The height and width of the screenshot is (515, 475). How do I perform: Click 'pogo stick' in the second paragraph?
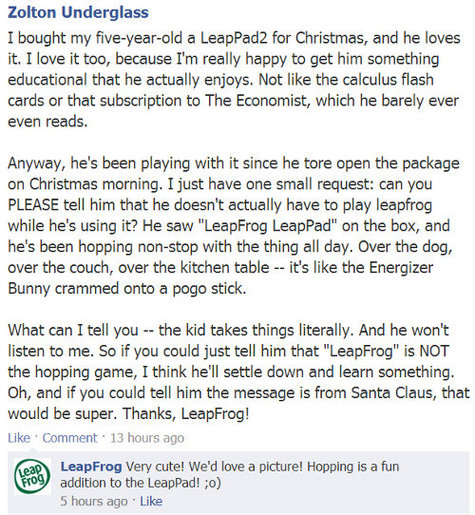click(209, 289)
